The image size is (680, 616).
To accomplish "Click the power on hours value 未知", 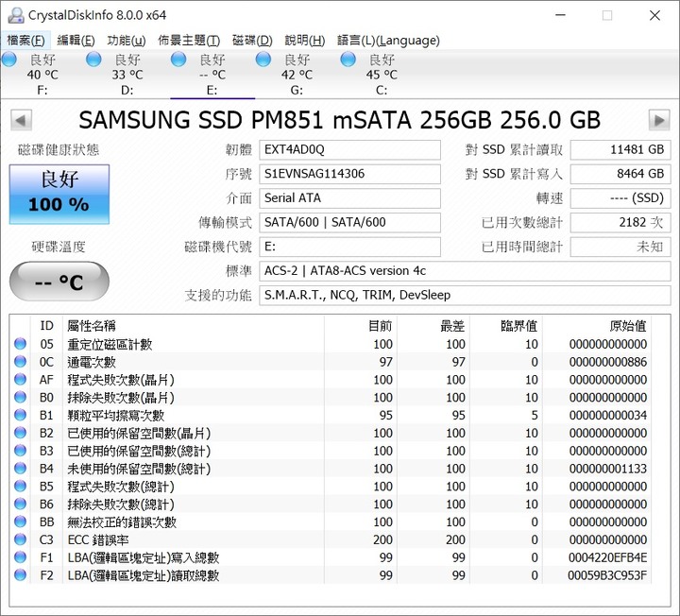I will coord(620,247).
